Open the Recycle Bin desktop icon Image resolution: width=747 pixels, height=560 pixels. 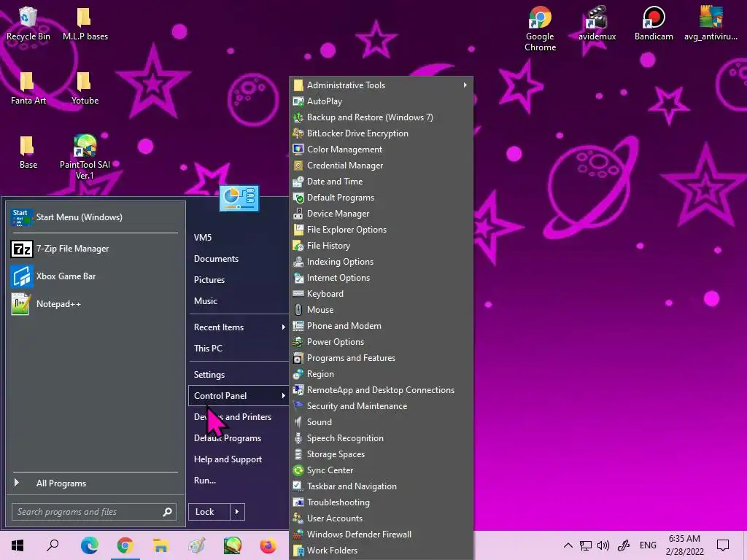point(28,24)
